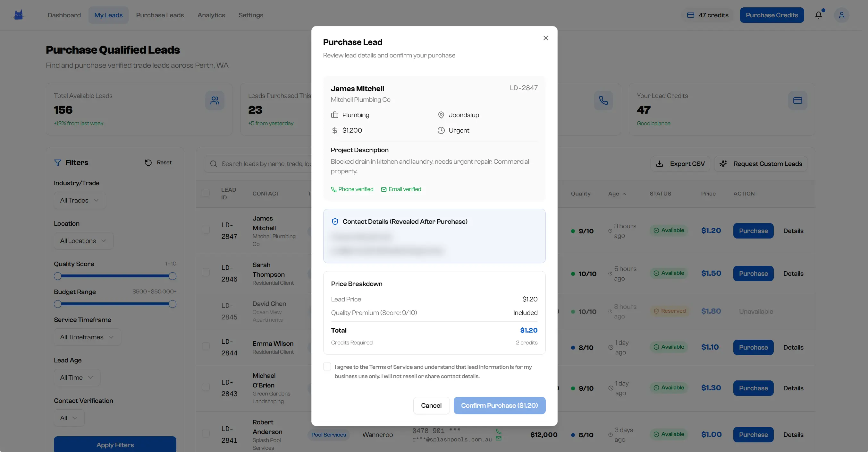Viewport: 868px width, 452px height.
Task: Open the All Trades dropdown
Action: point(80,200)
